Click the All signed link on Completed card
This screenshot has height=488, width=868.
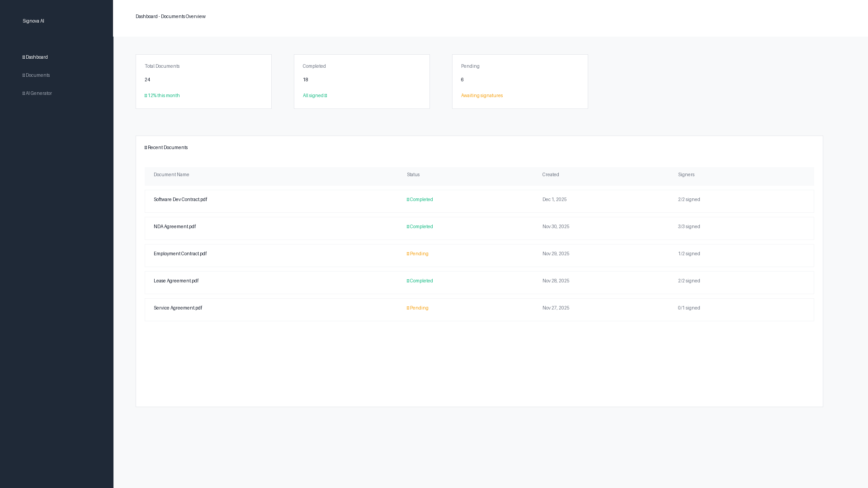point(313,95)
